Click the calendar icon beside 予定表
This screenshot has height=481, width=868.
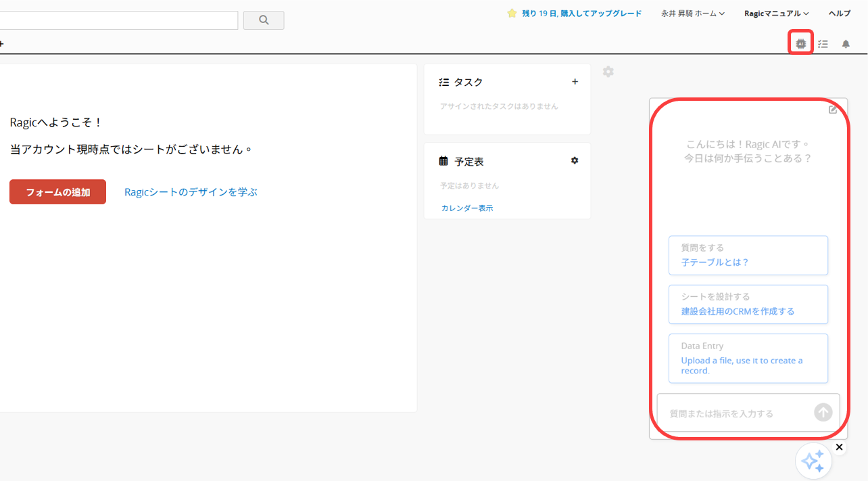tap(443, 161)
